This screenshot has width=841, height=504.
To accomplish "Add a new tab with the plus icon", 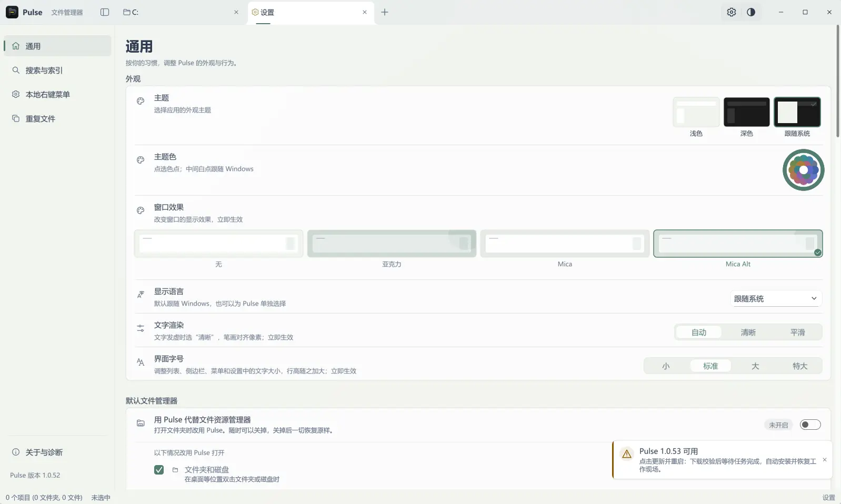I will coord(385,12).
